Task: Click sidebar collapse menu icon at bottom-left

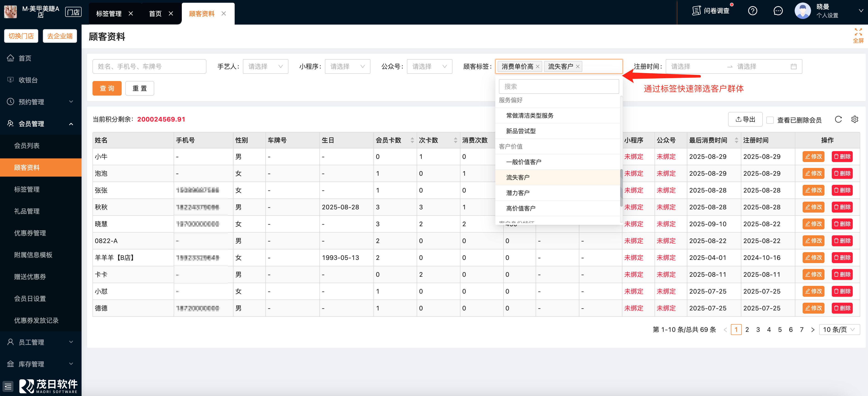Action: click(x=8, y=386)
